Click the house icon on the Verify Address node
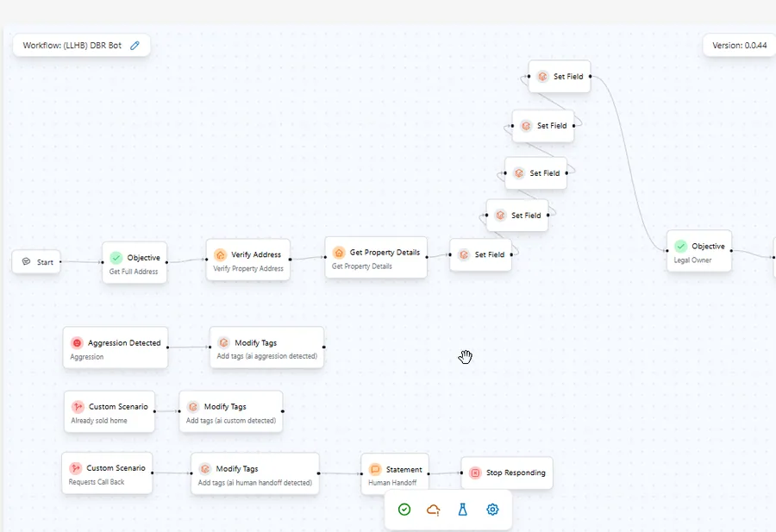This screenshot has width=776, height=532. pos(220,255)
